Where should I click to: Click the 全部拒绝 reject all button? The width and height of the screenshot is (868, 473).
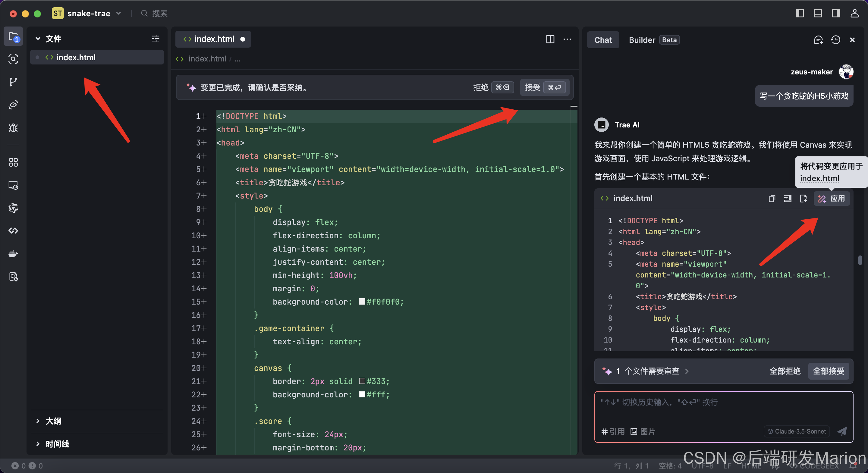click(785, 371)
